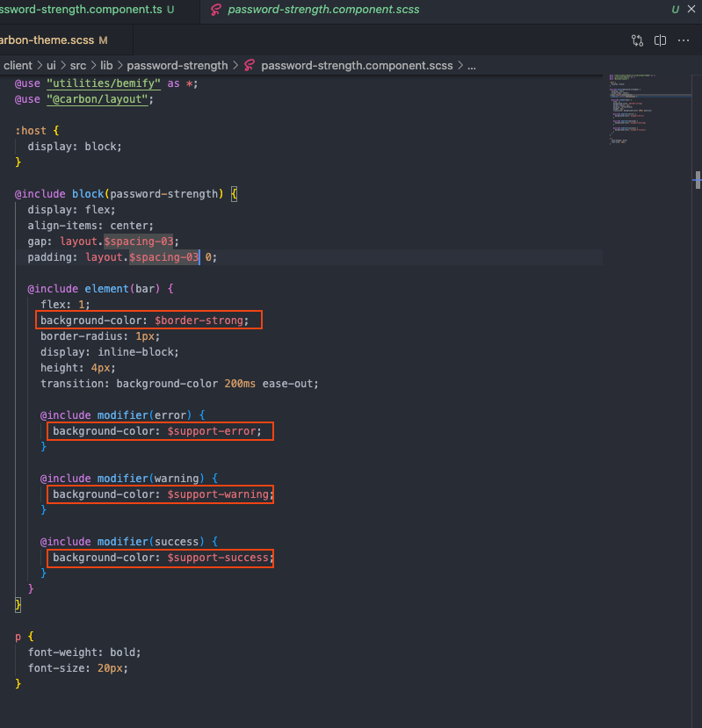
Task: Place cursor on ':host {' line
Action: pos(37,131)
